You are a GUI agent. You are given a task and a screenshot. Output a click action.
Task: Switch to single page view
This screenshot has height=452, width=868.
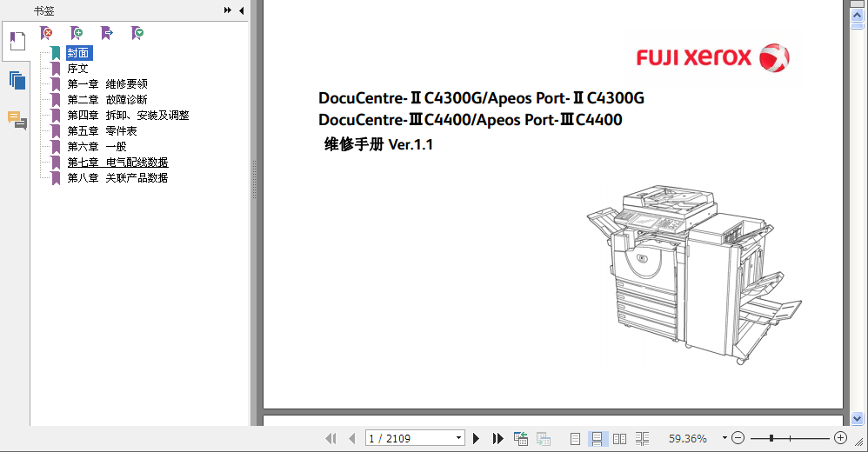(575, 439)
